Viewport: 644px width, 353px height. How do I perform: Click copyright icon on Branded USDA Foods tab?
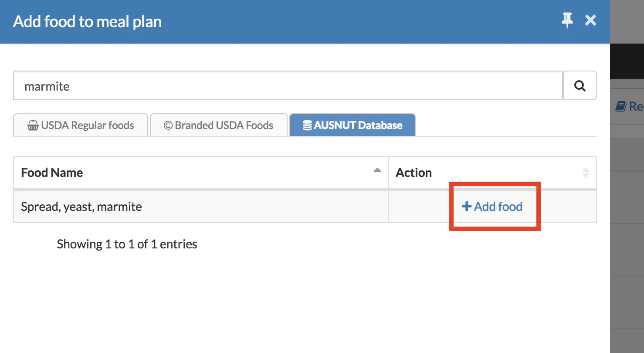point(168,126)
